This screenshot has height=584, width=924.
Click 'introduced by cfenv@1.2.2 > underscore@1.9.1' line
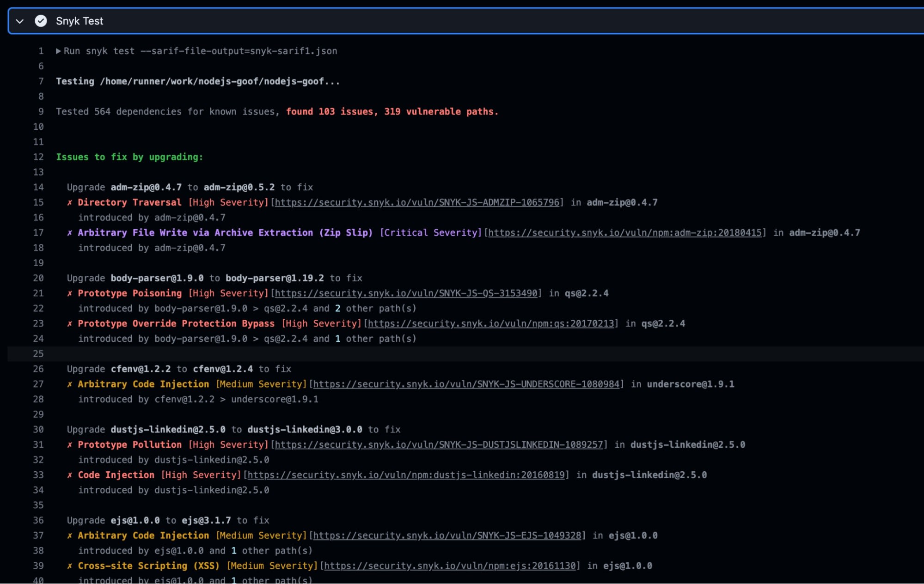pyautogui.click(x=198, y=399)
